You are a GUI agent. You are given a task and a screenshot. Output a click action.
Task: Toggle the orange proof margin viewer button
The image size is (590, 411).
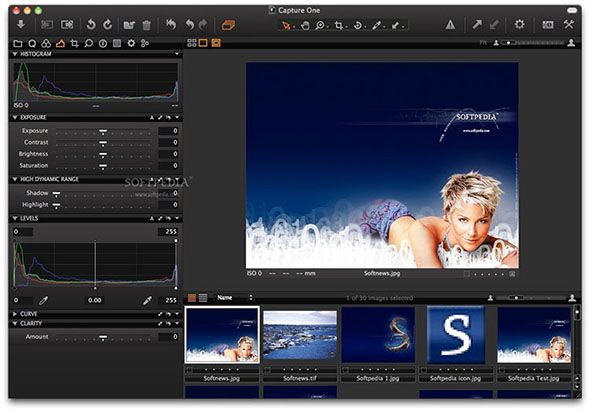coord(216,43)
